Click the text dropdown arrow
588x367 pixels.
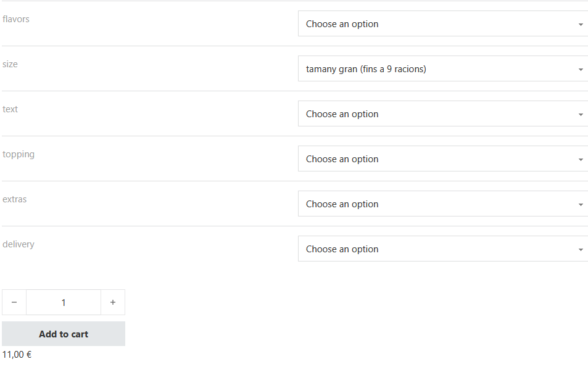(x=581, y=115)
